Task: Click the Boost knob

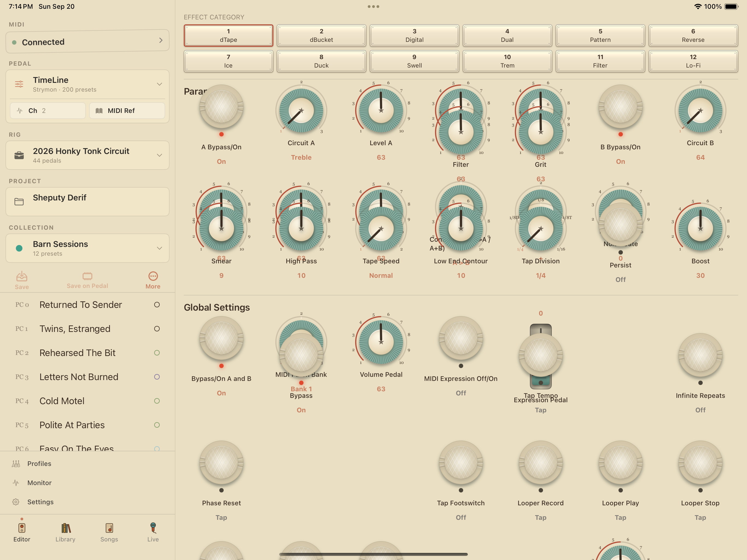Action: click(x=701, y=229)
